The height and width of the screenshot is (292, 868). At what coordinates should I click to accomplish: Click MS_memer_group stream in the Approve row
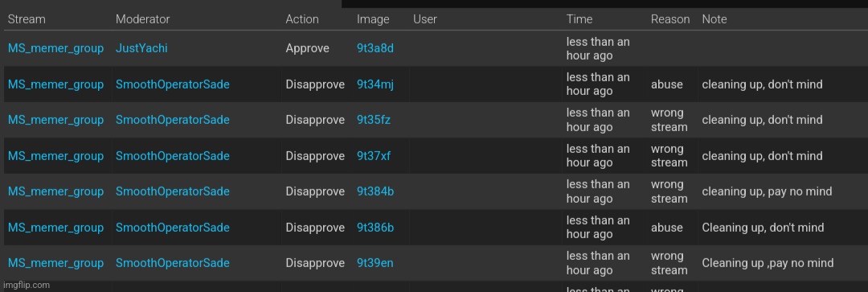[55, 48]
